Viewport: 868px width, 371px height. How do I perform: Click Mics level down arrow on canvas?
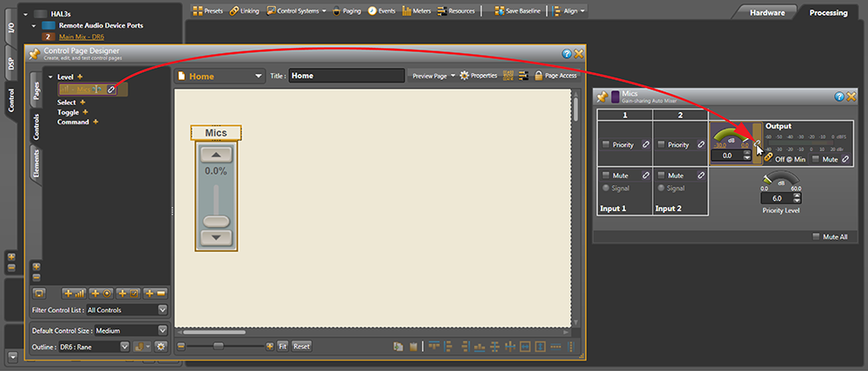(x=216, y=238)
